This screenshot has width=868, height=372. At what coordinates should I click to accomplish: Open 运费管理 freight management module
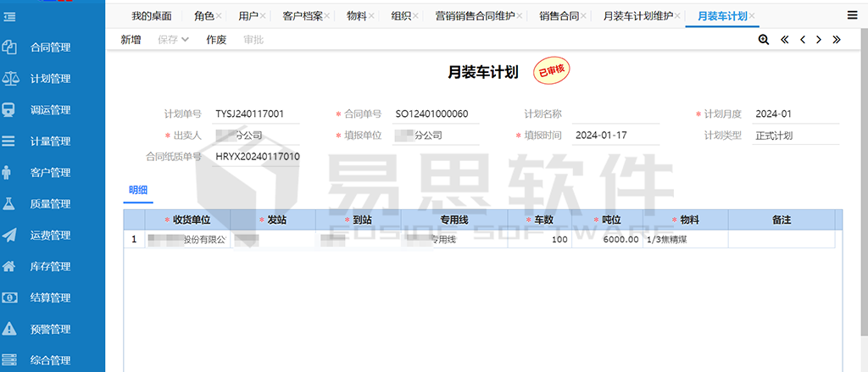point(49,236)
